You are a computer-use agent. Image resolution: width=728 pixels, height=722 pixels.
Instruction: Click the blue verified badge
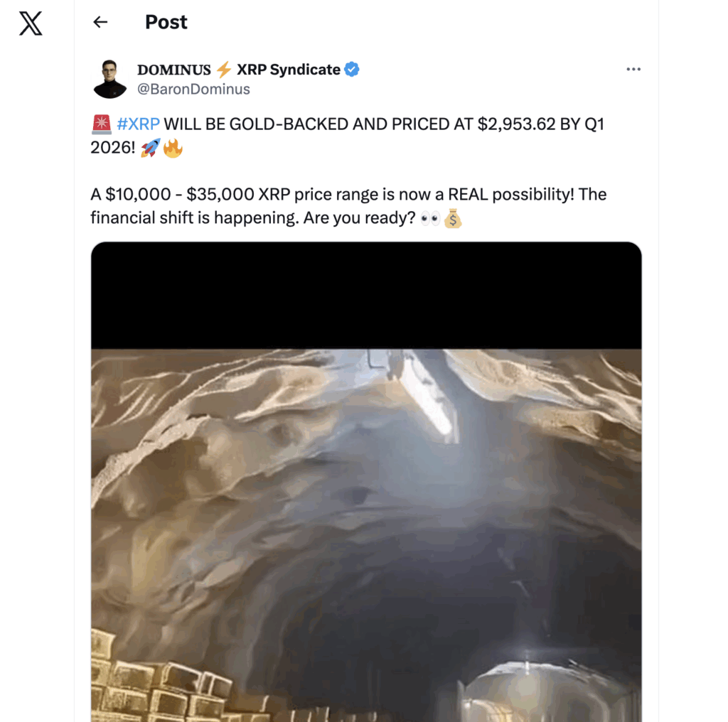(x=352, y=70)
